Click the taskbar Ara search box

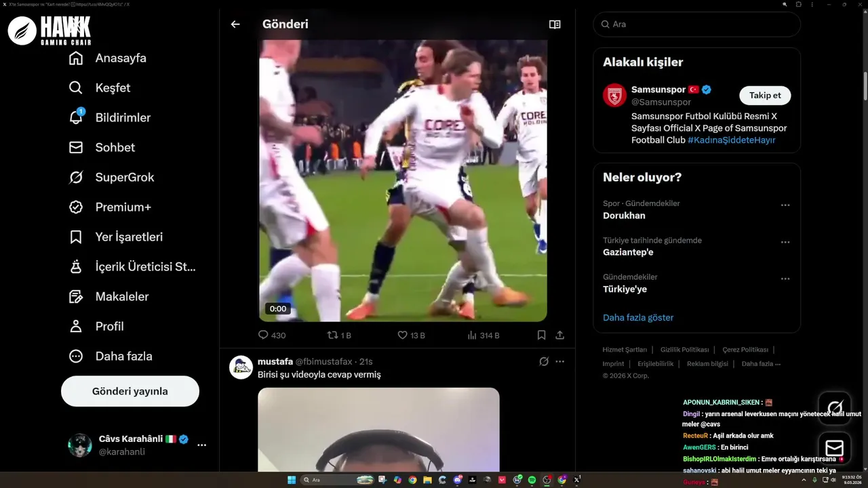pos(337,480)
